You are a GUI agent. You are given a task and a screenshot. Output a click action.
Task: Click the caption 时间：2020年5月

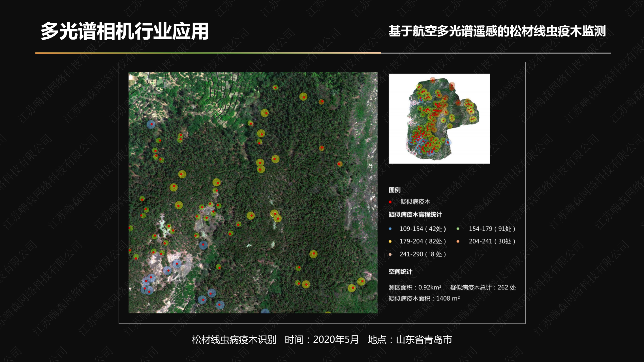[x=322, y=340]
